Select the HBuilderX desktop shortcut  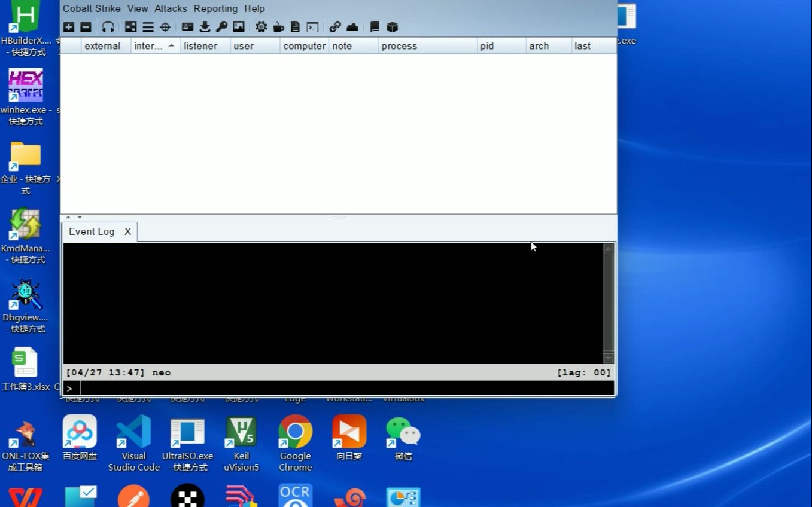(x=25, y=29)
